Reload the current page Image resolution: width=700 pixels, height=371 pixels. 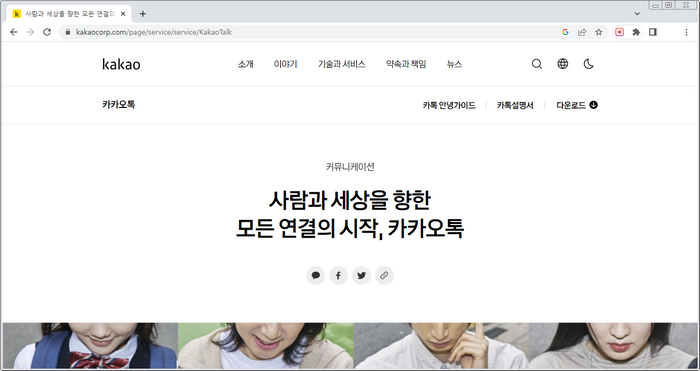(47, 32)
